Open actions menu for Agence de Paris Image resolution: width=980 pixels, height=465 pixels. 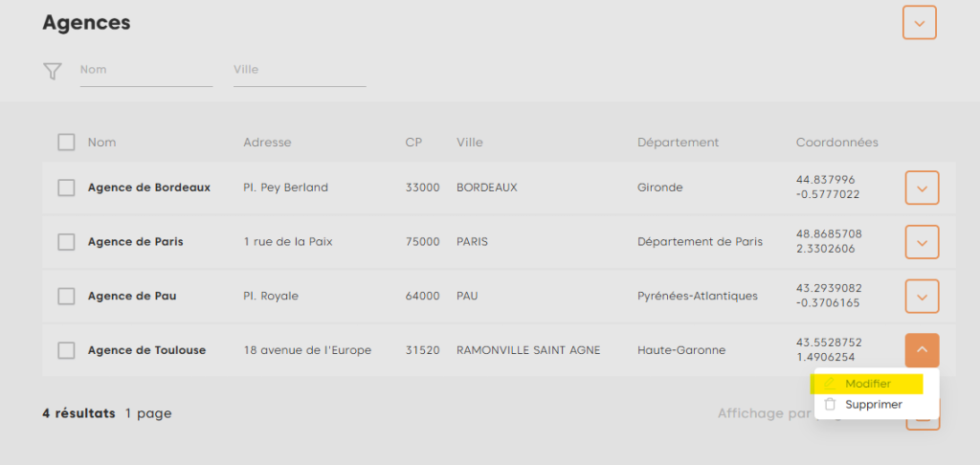922,242
